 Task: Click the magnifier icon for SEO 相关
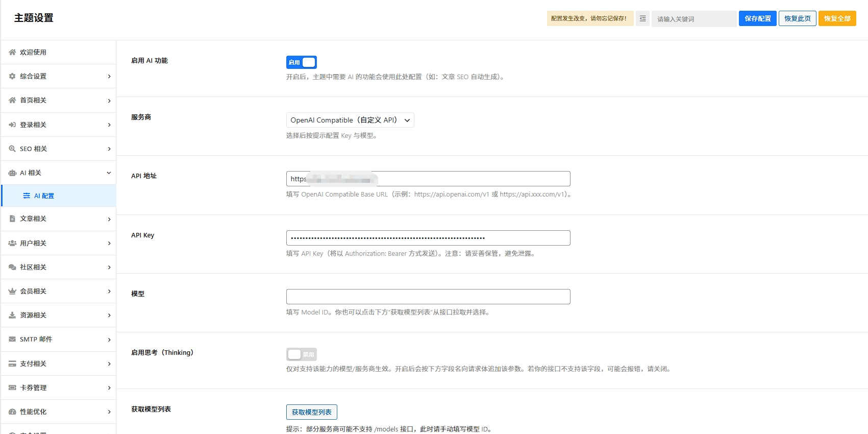12,149
